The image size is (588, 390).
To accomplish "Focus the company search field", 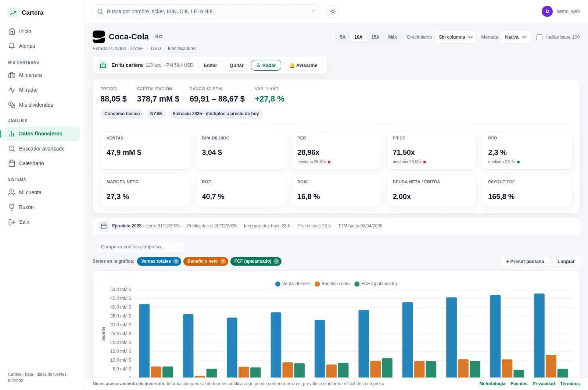I will pos(207,11).
